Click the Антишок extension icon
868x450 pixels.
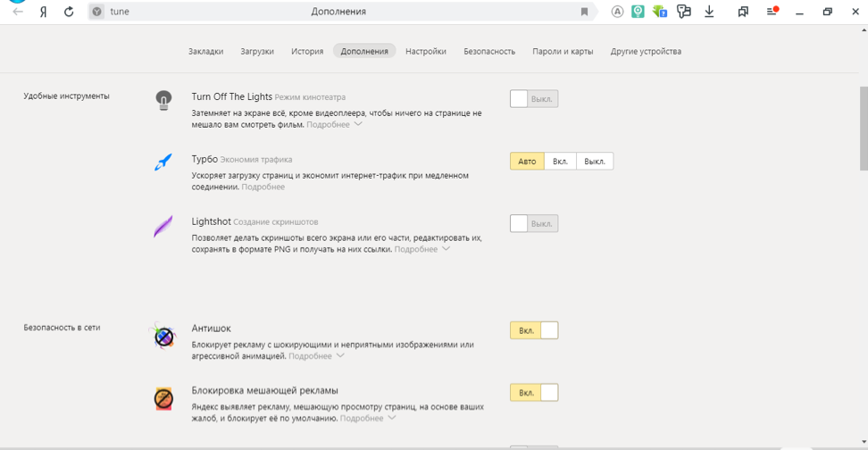(x=163, y=336)
